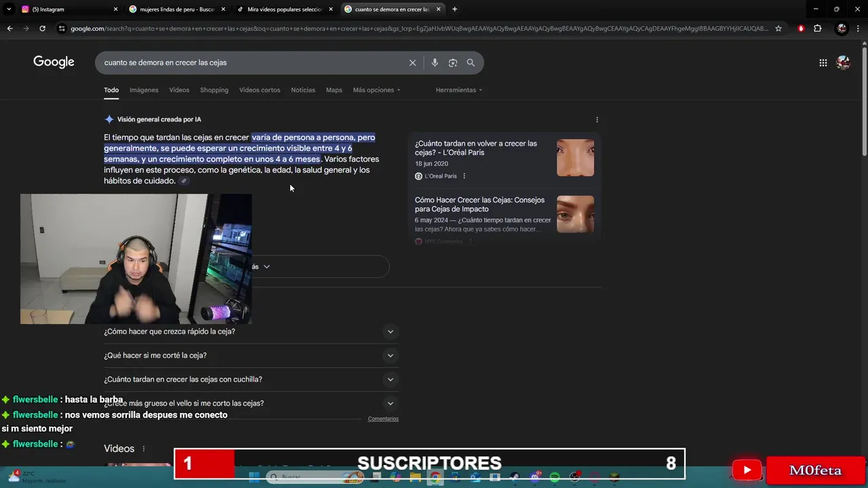Open three-dot menu beside Videos heading
Screen dimensions: 868x488
(x=144, y=449)
